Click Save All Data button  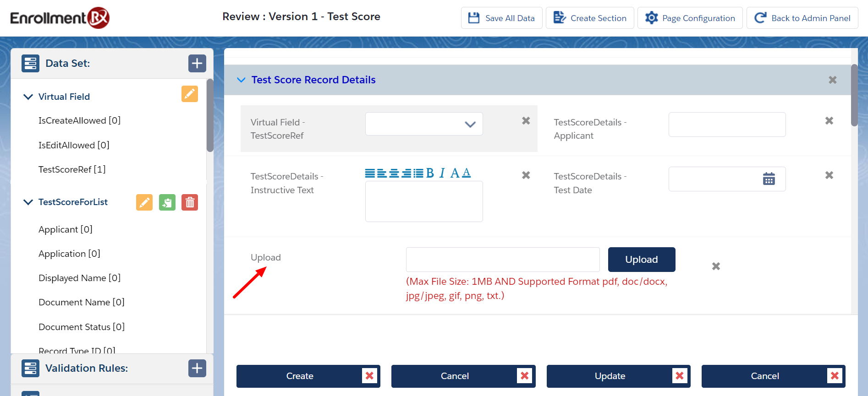coord(501,18)
